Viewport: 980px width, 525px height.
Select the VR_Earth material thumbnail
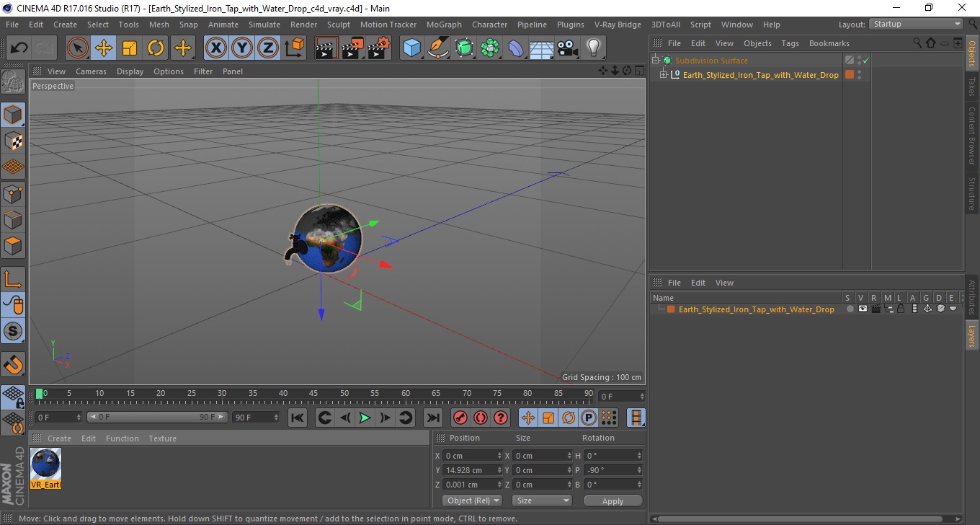pos(46,468)
